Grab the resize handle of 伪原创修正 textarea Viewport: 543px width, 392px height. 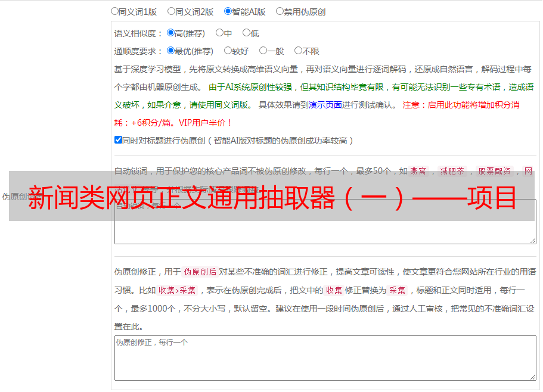point(533,377)
